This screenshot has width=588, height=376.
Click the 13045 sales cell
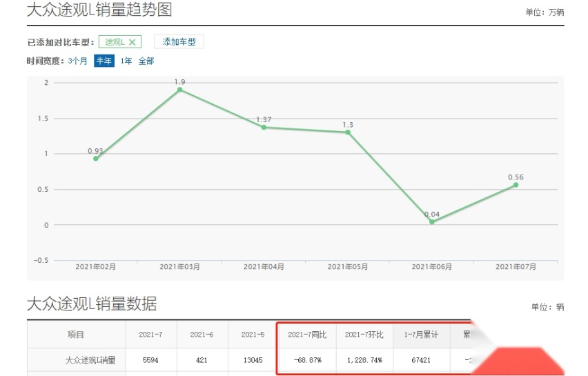point(253,360)
